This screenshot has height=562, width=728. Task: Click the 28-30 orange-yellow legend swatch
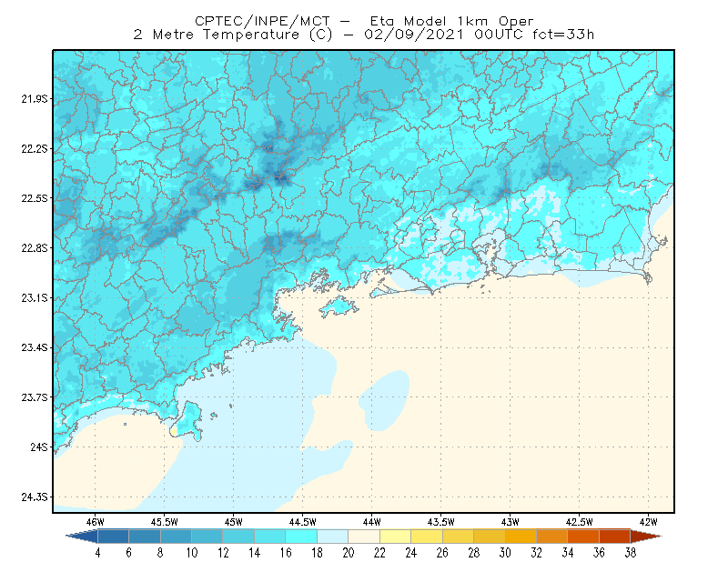[x=490, y=536]
